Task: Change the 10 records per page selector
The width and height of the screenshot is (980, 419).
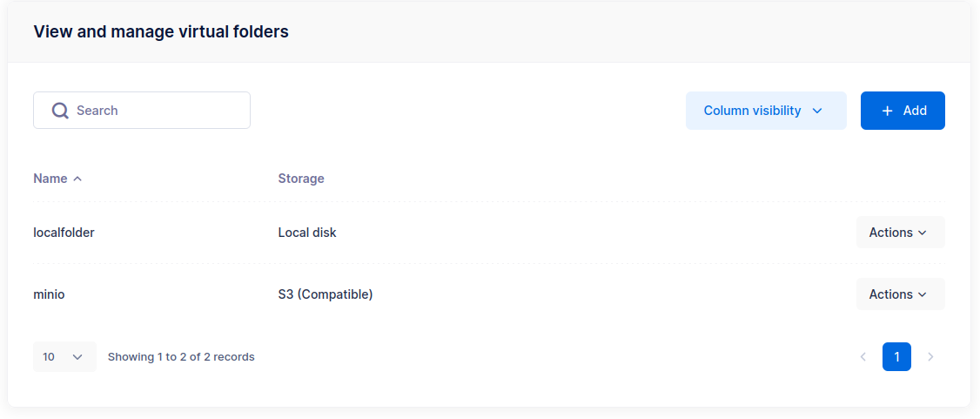Action: pyautogui.click(x=64, y=356)
